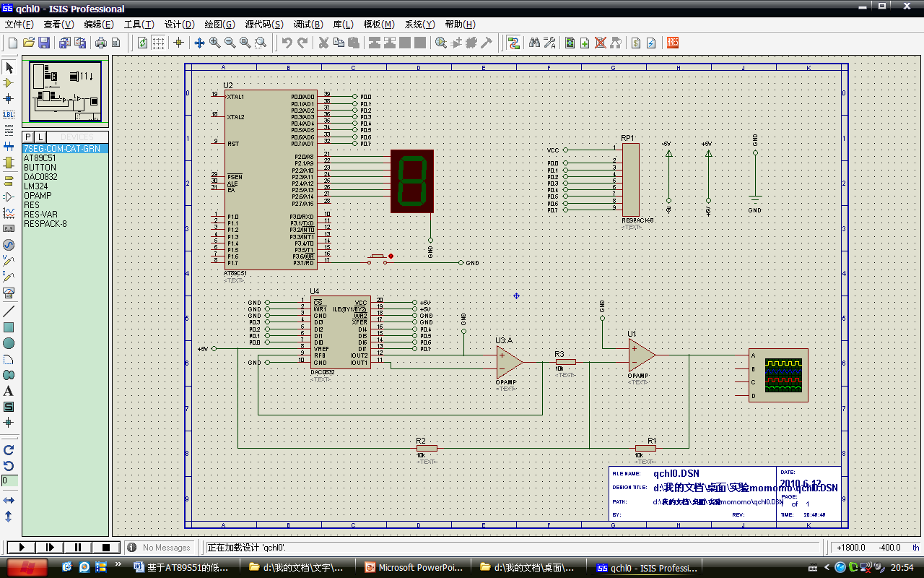Switch to component mode

9,83
